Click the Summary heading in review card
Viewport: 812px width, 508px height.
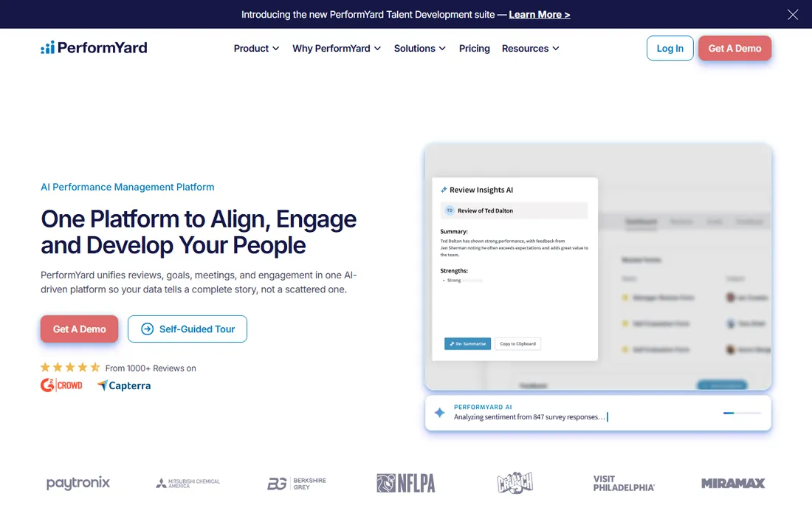454,231
